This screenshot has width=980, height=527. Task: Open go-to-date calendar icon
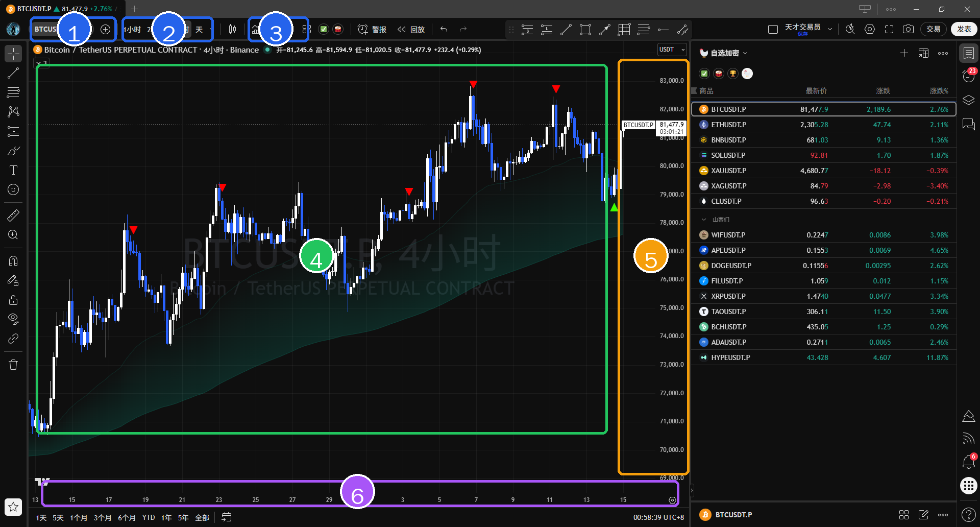click(x=227, y=517)
